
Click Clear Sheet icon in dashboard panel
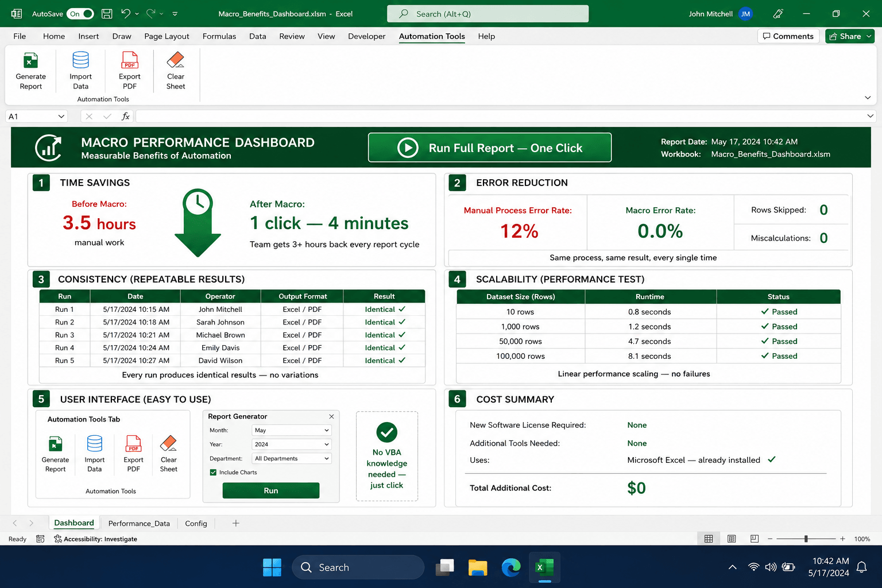click(x=168, y=443)
